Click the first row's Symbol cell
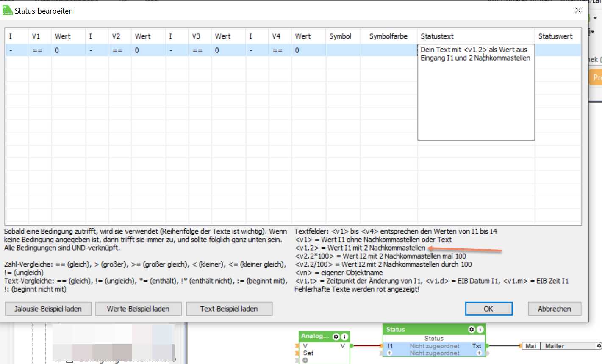The width and height of the screenshot is (602, 364). [343, 50]
